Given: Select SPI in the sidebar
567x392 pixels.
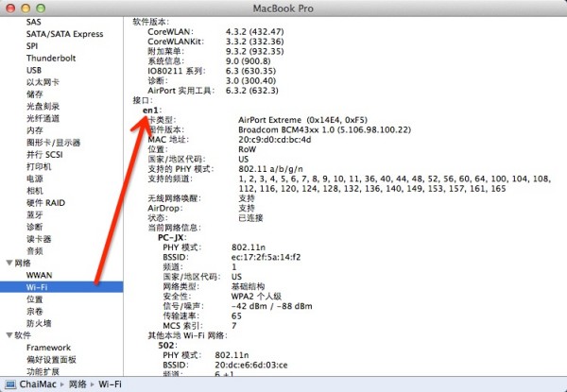Looking at the screenshot, I should [x=32, y=46].
